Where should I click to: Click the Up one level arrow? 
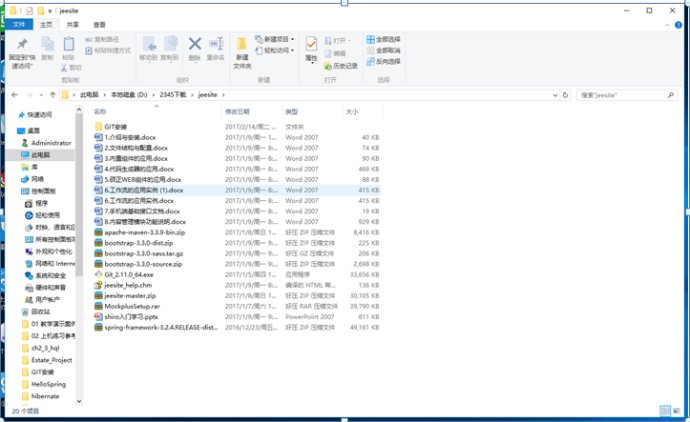(53, 95)
